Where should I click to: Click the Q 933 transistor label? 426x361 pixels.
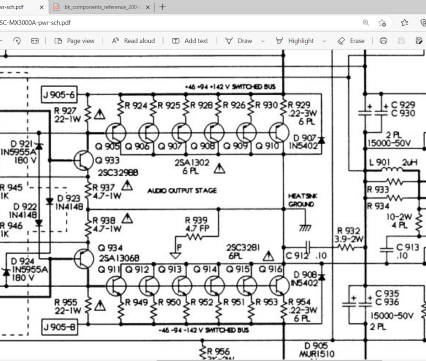[x=107, y=160]
